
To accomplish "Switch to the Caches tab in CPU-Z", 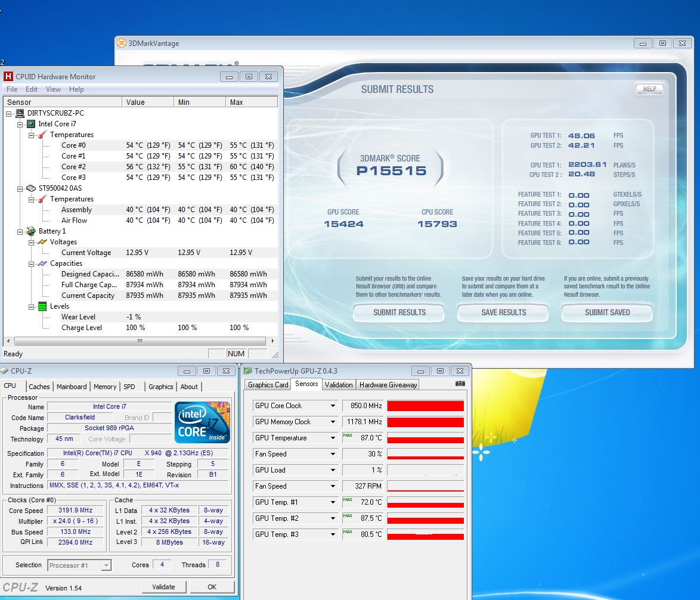I will (x=39, y=387).
